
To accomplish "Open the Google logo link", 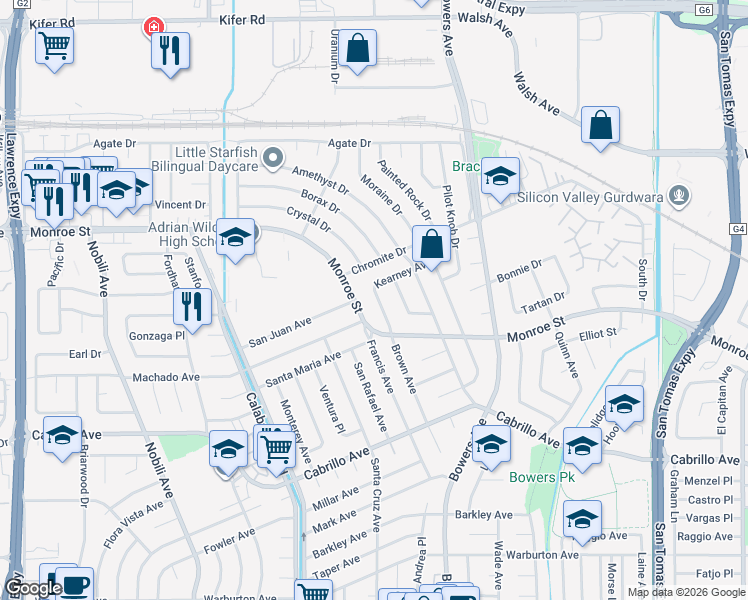I will (x=32, y=588).
